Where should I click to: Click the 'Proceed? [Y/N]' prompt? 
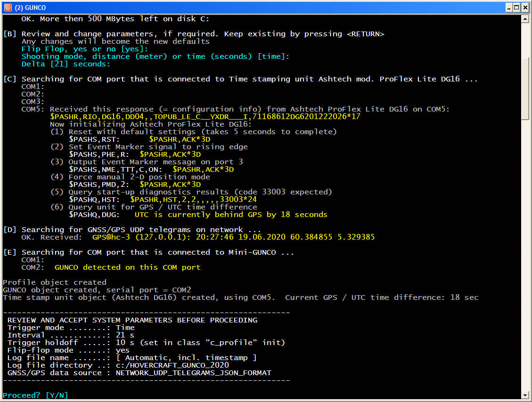(35, 395)
